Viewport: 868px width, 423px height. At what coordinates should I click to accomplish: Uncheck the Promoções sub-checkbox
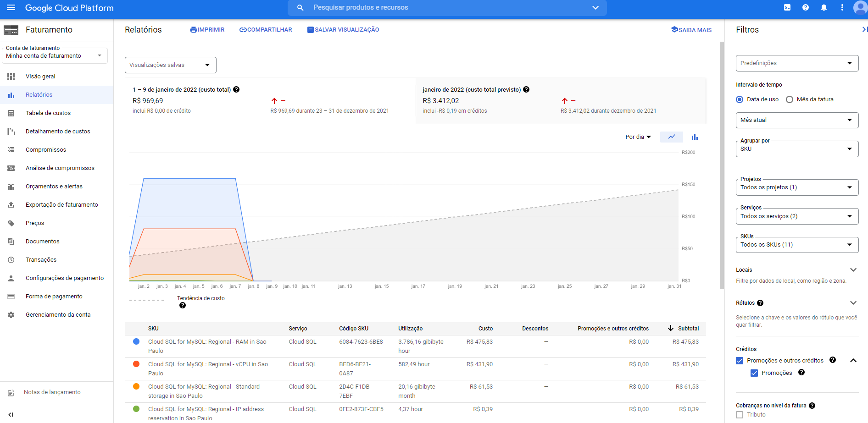[x=754, y=373]
